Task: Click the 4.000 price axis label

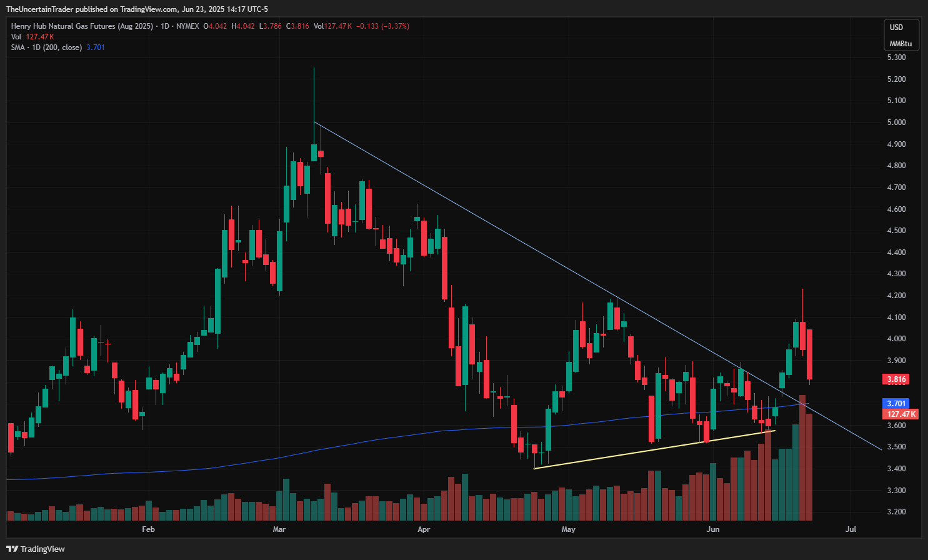Action: (897, 339)
